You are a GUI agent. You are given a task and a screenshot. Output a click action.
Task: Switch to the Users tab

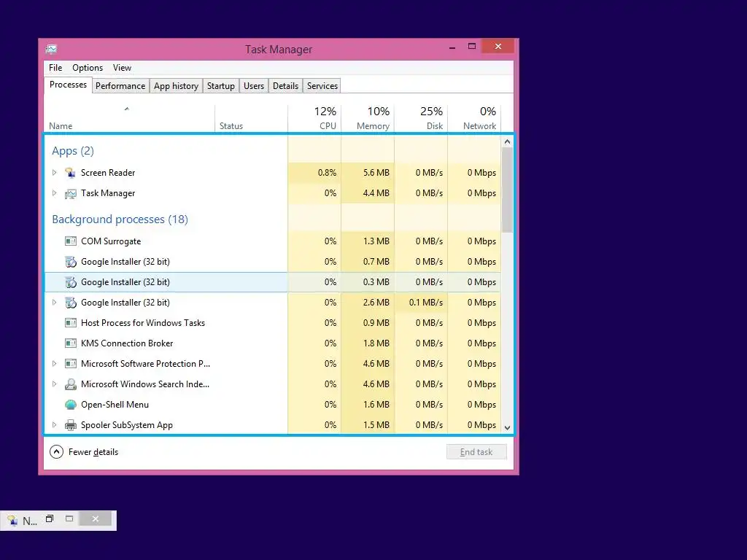click(254, 86)
